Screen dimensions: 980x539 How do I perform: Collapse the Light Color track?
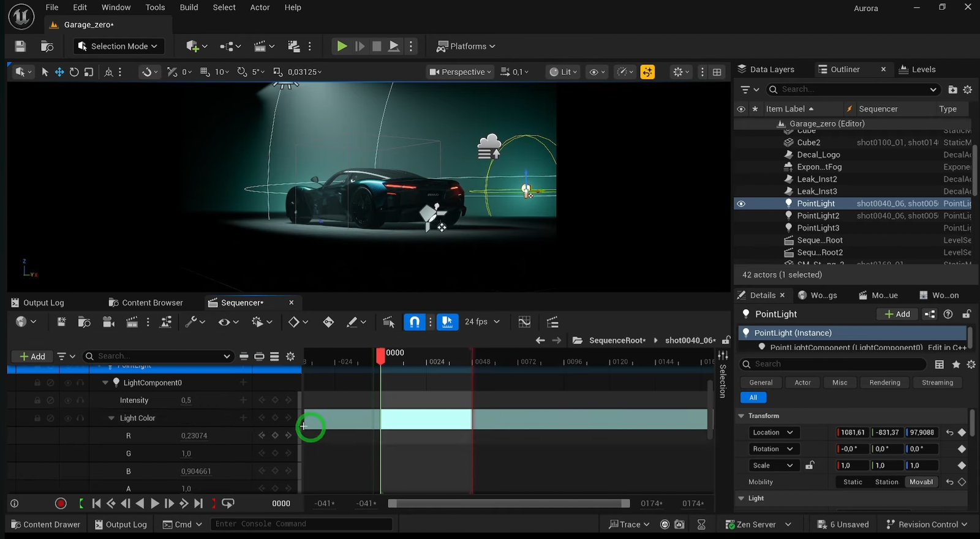coord(111,418)
